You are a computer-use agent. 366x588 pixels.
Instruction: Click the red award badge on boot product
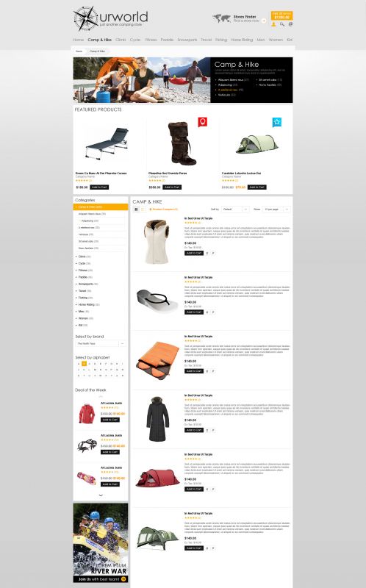click(x=203, y=122)
